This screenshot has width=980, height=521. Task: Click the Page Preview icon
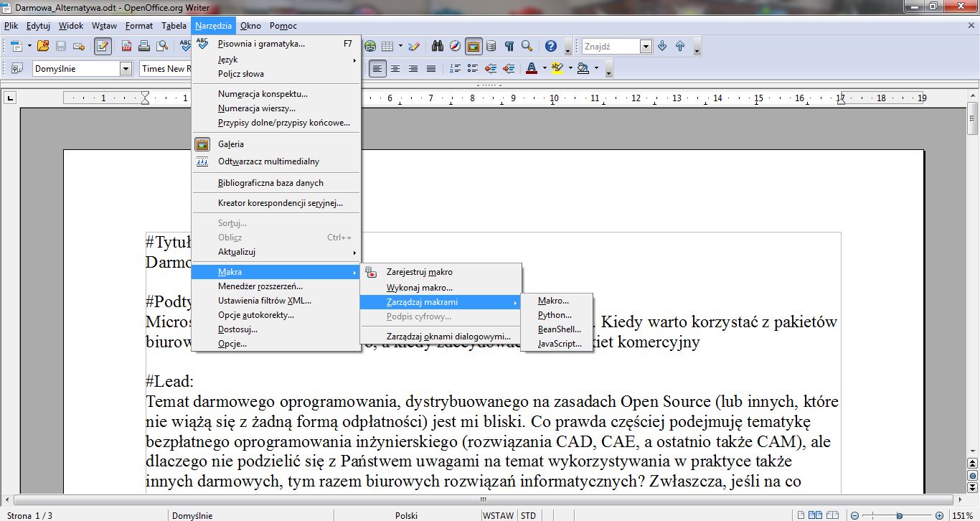(162, 46)
